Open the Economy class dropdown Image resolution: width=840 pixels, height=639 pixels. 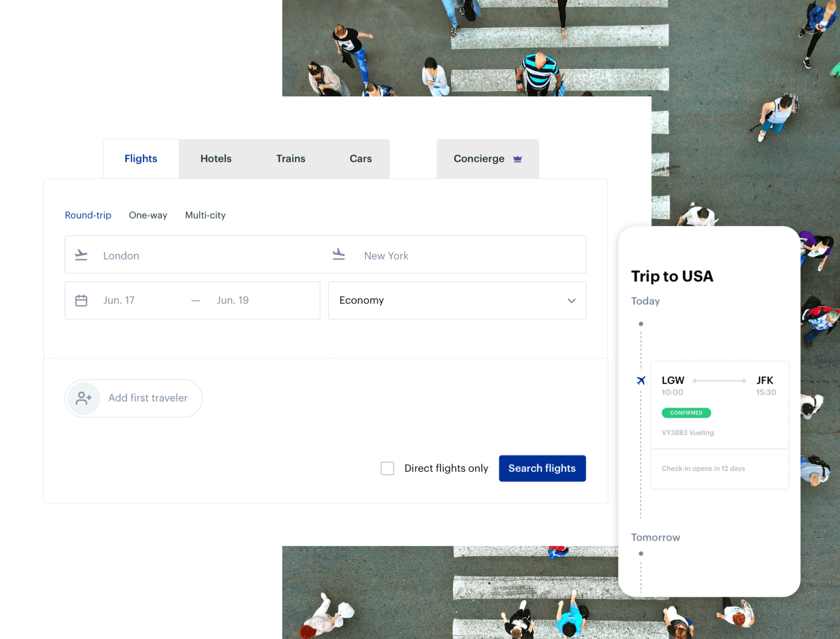click(x=457, y=300)
